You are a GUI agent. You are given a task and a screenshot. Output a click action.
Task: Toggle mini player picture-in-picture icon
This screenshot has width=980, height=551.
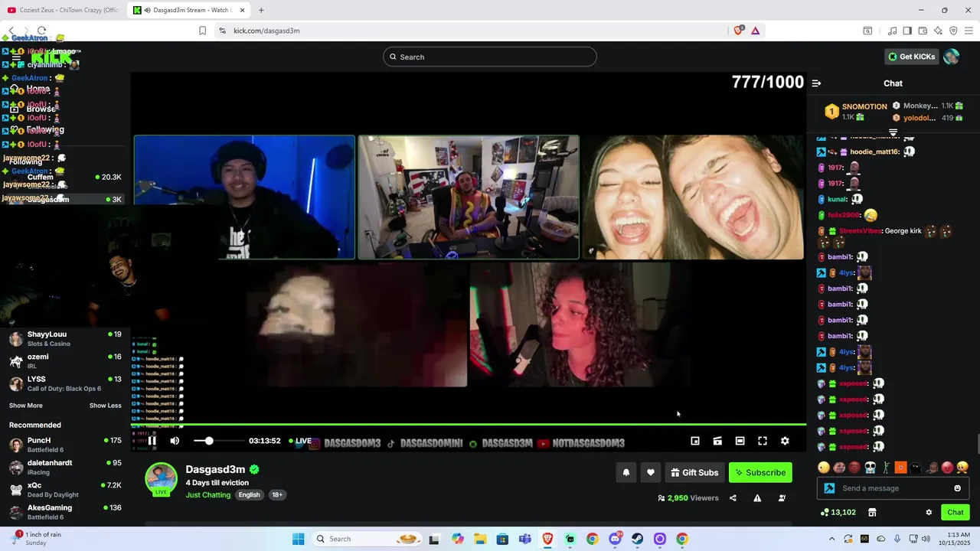(x=695, y=441)
